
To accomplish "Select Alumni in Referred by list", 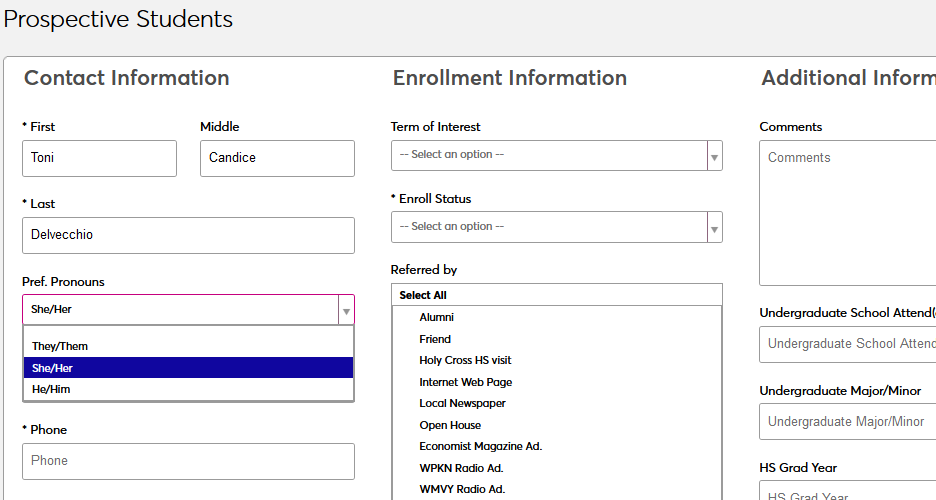I will pos(437,317).
